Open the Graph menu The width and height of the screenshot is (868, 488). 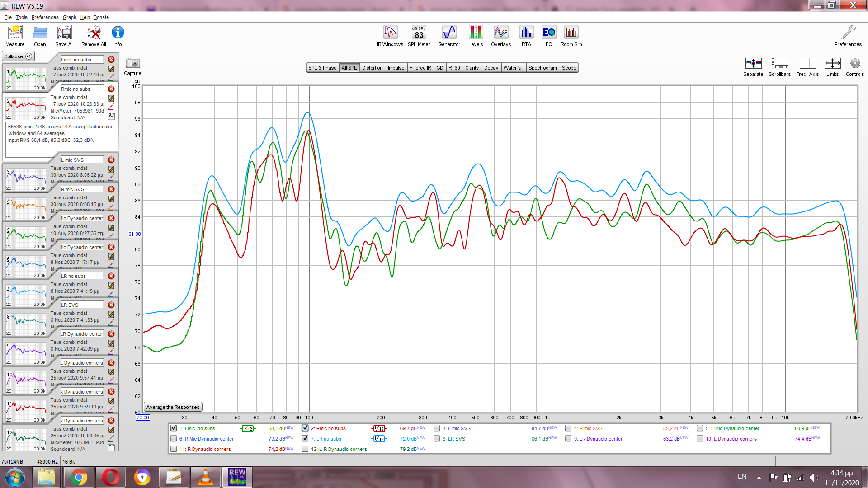[69, 17]
